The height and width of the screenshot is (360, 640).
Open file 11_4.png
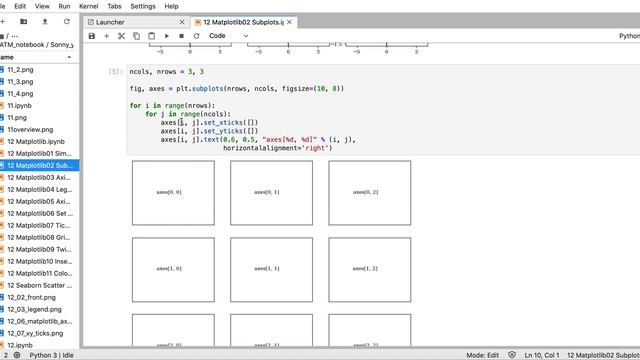[x=40, y=93]
